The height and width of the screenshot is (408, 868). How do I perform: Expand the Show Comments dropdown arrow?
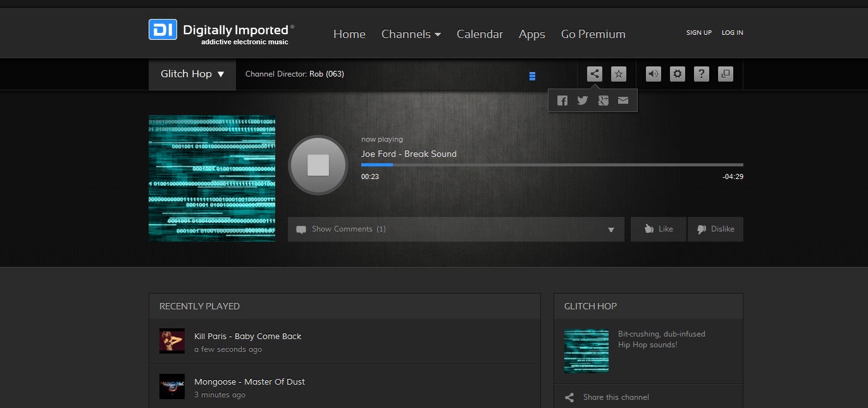pos(611,230)
